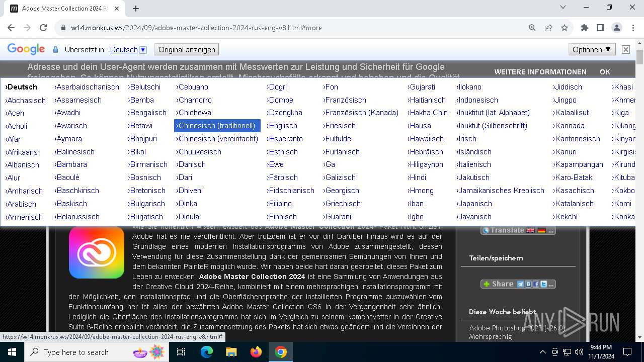This screenshot has height=362, width=644.
Task: Click the share page icon in address bar
Action: pos(548,28)
